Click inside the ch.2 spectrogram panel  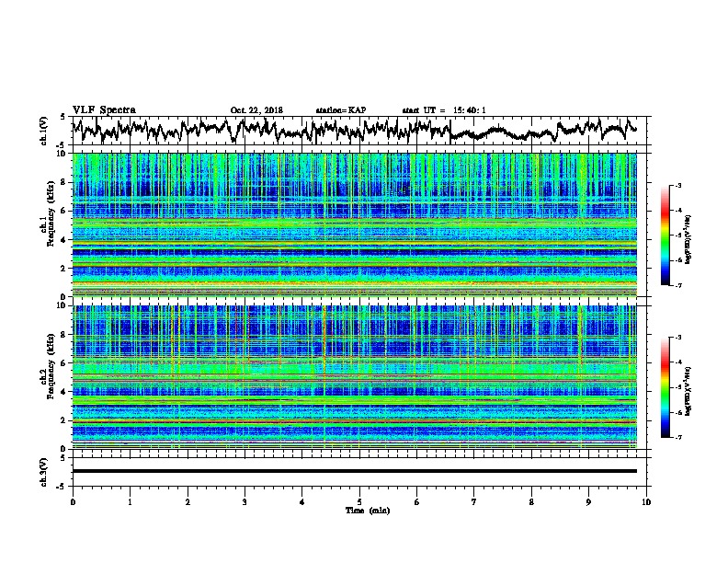[354, 377]
